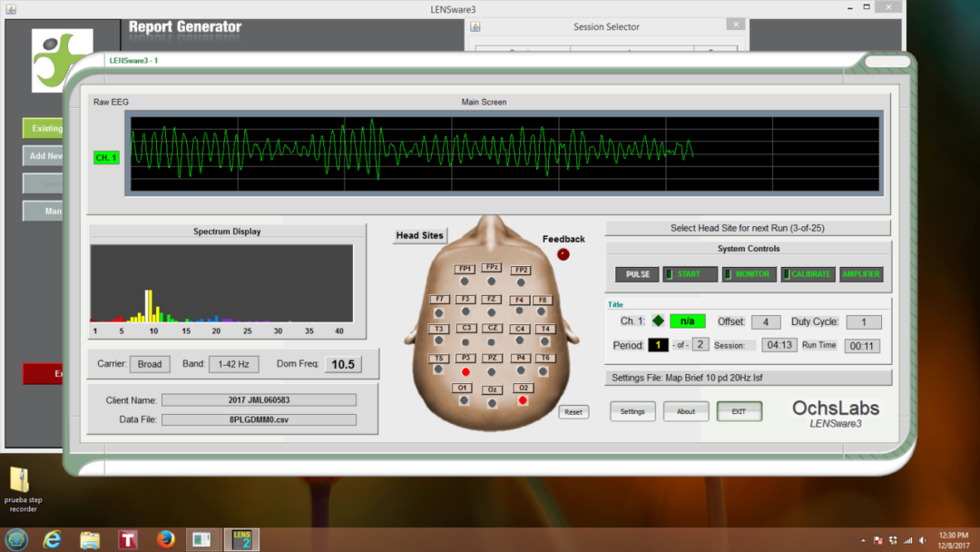Screen dimensions: 980x552
Task: Toggle the START control
Action: click(x=689, y=273)
